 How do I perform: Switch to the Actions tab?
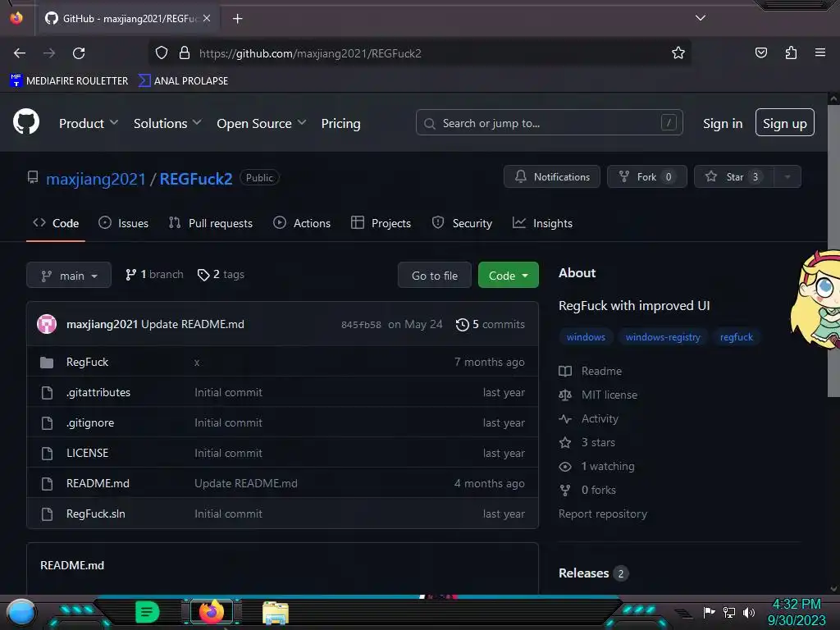tap(302, 223)
